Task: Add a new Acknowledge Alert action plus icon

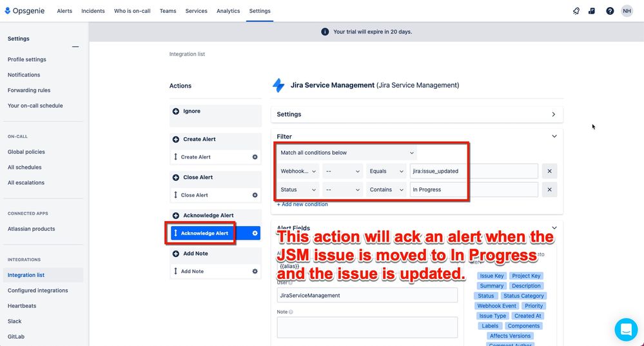Action: (x=176, y=215)
